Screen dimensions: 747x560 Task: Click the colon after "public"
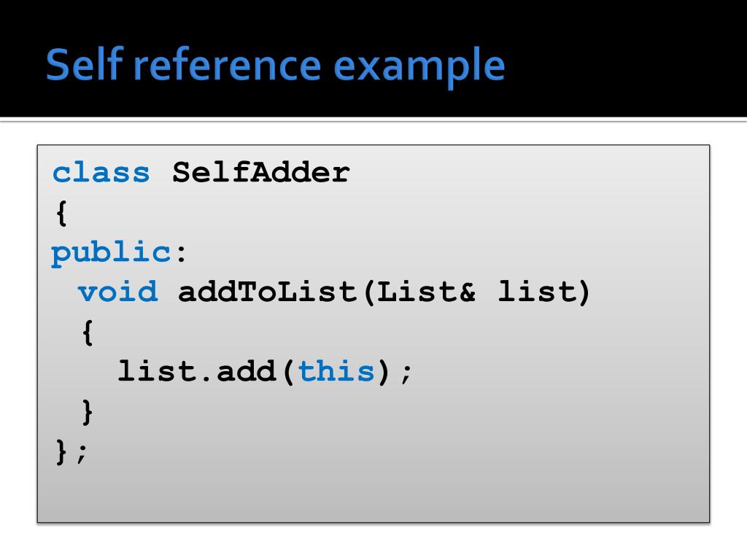pyautogui.click(x=181, y=254)
